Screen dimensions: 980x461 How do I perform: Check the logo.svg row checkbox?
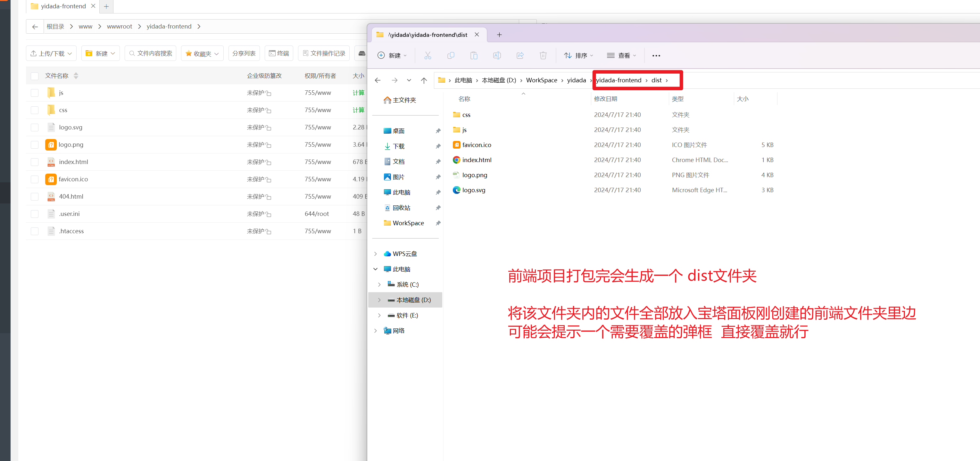(35, 128)
